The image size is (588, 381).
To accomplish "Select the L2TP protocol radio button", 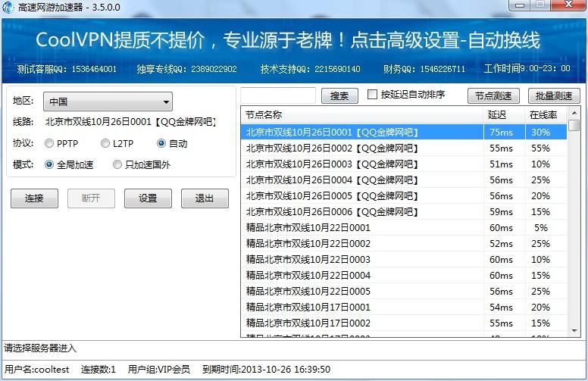I will (x=105, y=143).
